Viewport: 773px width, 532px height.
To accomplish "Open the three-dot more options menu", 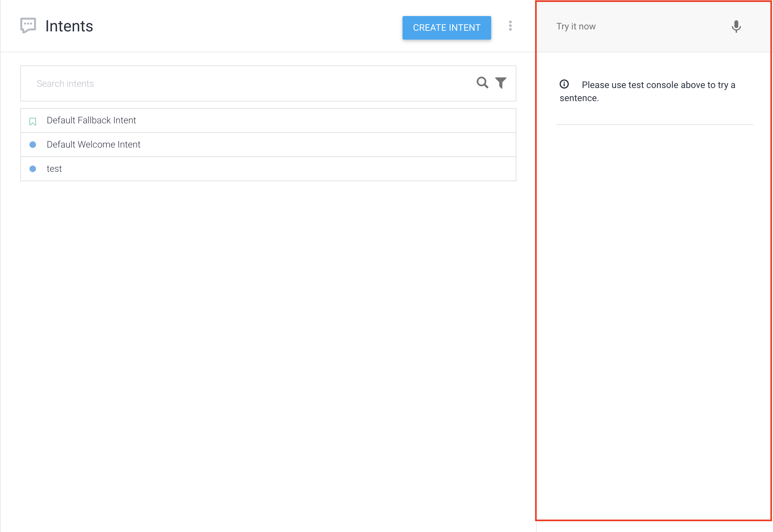I will coord(510,26).
